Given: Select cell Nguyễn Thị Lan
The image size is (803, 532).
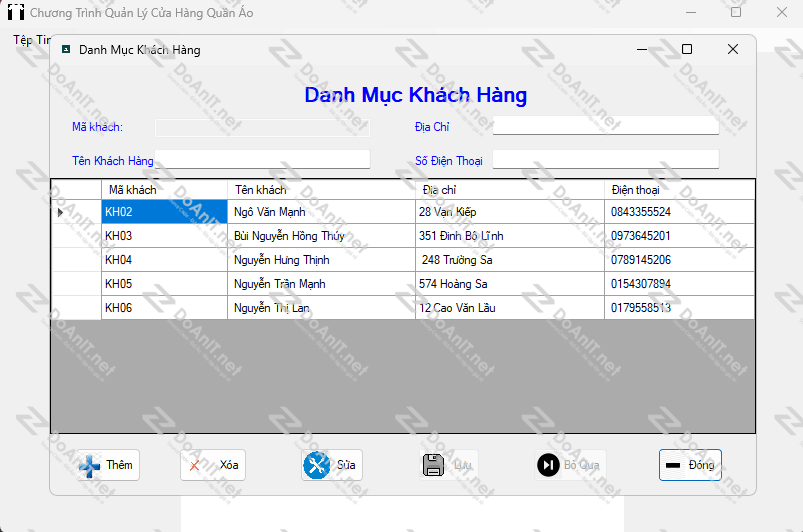Looking at the screenshot, I should [321, 308].
